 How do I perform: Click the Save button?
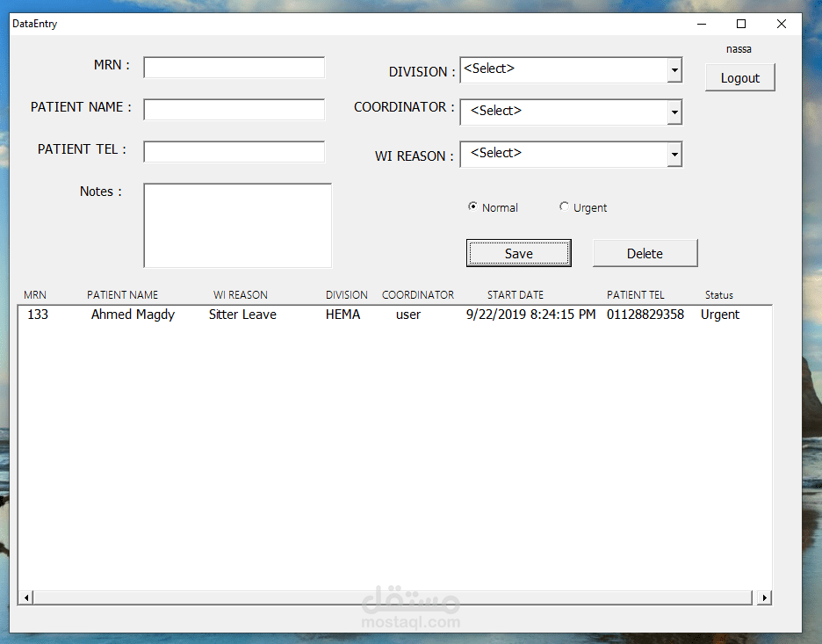pyautogui.click(x=518, y=253)
